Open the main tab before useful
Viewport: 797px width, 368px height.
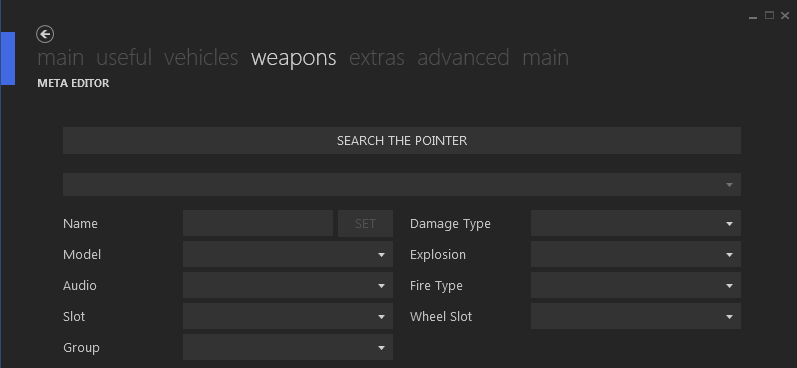point(60,58)
